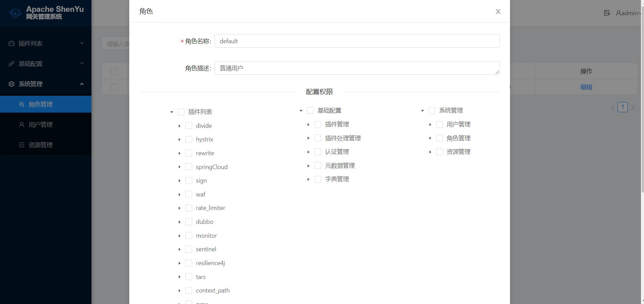Click the 插件列表 dashboard icon in sidebar
Screen dimensions: 644x304
pyautogui.click(x=12, y=44)
